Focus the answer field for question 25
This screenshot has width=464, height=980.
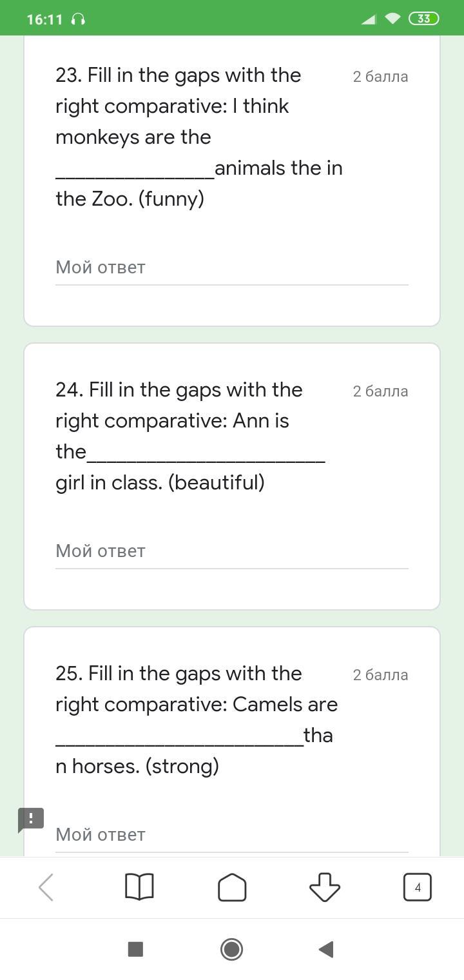231,835
